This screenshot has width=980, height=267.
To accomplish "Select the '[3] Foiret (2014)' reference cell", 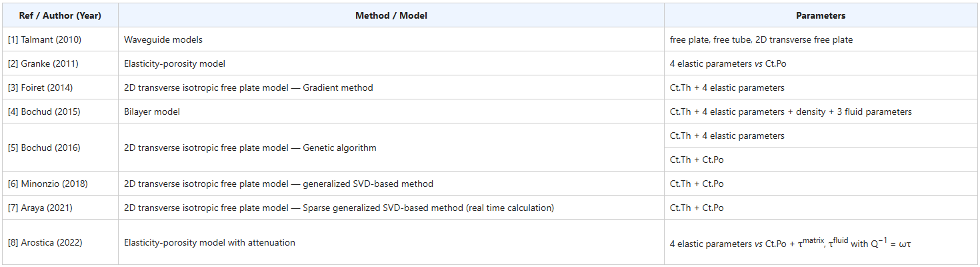I will 61,87.
